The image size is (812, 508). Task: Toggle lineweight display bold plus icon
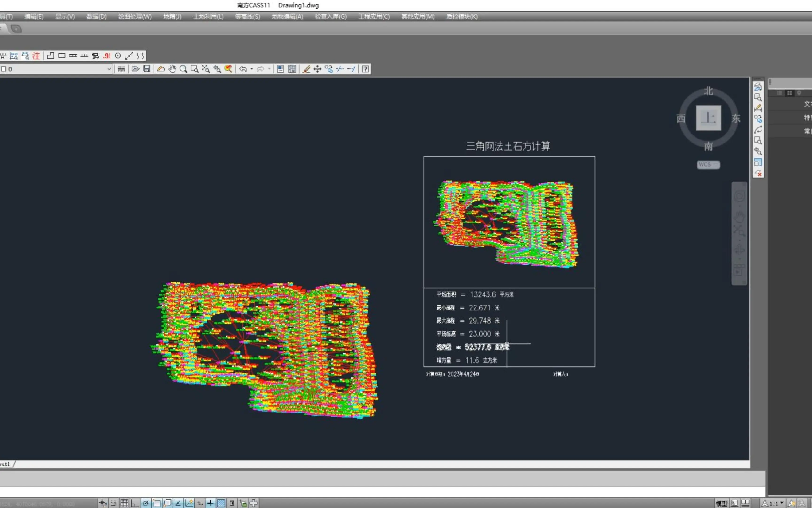[x=210, y=503]
